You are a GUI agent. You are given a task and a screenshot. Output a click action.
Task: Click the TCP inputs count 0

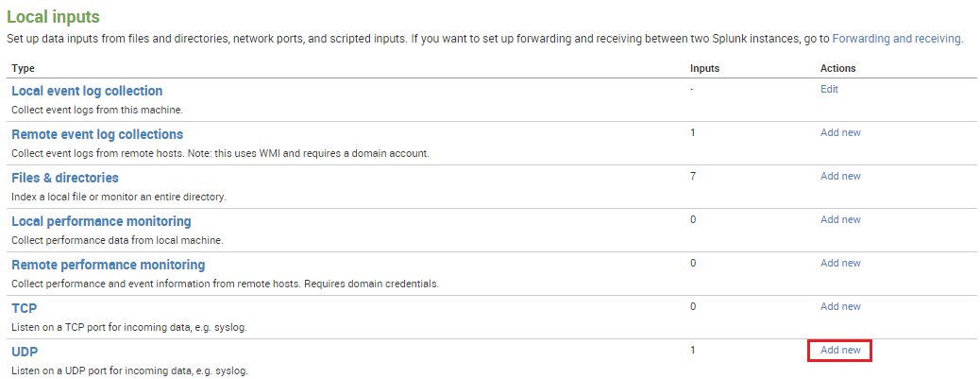click(693, 306)
